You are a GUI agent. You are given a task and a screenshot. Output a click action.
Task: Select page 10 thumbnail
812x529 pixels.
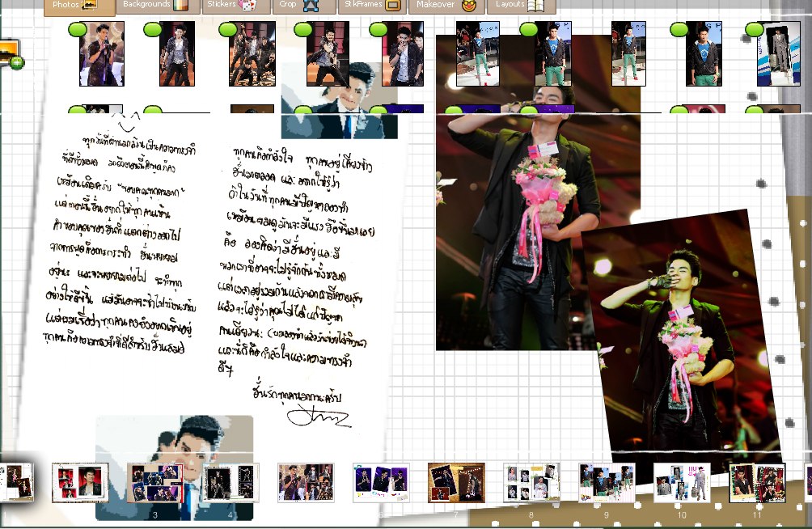tap(682, 483)
